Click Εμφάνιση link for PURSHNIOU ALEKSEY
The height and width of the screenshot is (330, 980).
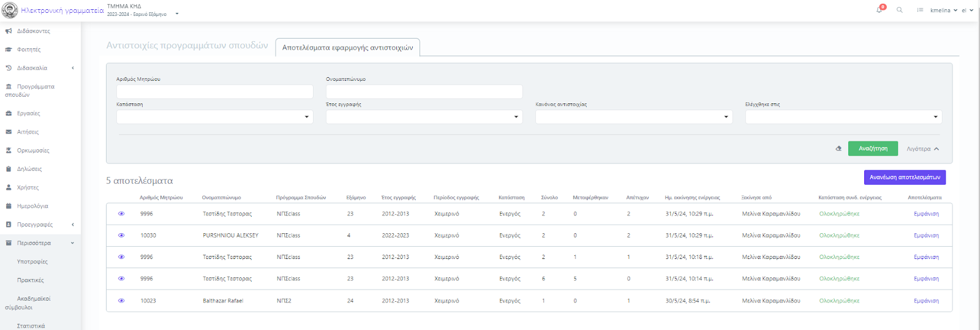point(926,235)
